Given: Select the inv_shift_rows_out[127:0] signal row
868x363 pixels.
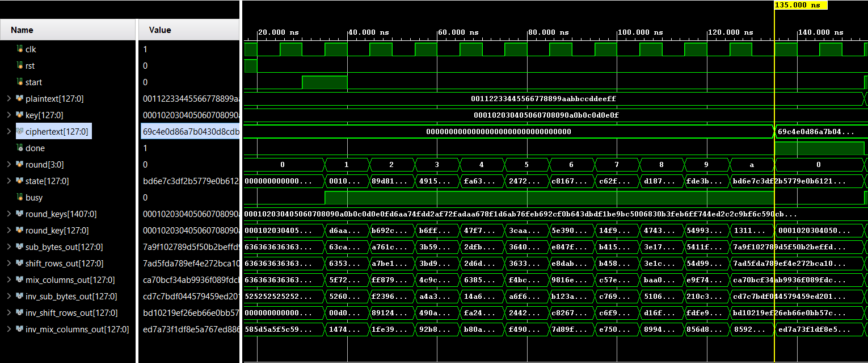Looking at the screenshot, I should pos(71,313).
